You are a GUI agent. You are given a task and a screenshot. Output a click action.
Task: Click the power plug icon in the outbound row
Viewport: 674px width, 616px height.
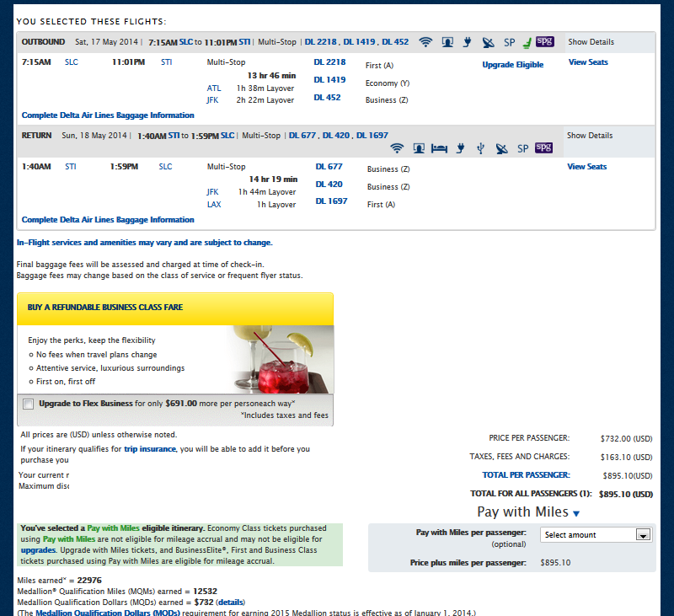point(467,42)
